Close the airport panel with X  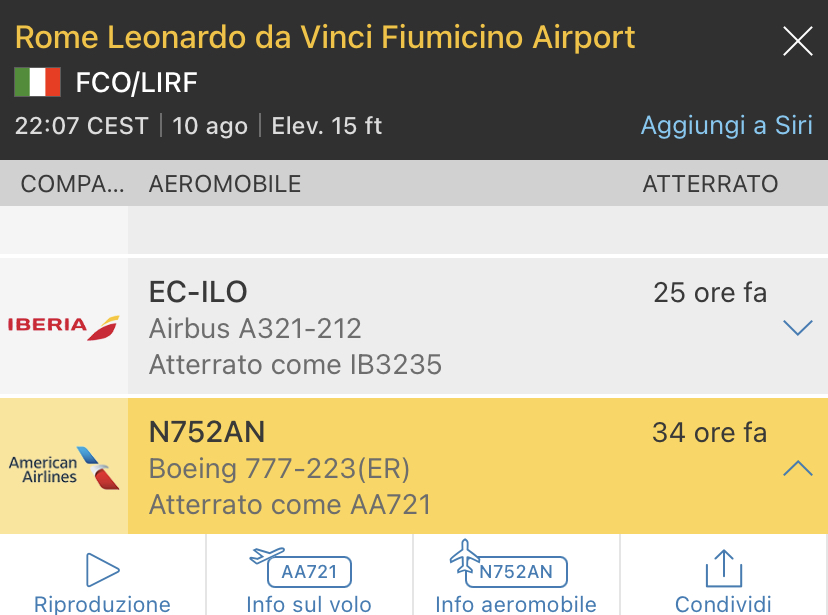point(797,41)
